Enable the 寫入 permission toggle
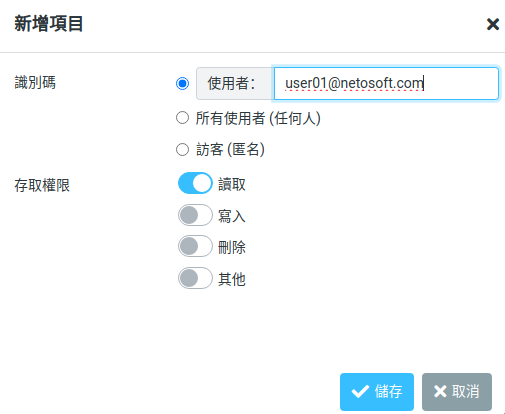The width and height of the screenshot is (505, 414). tap(195, 215)
